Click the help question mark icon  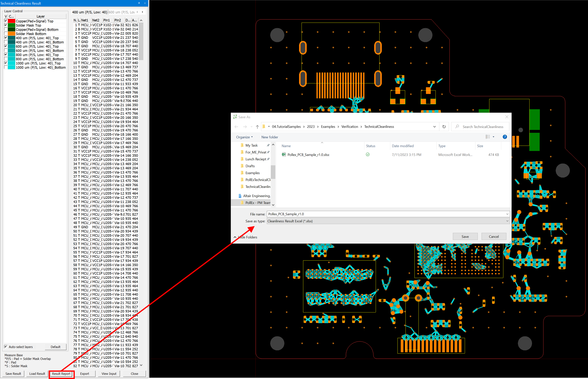(505, 137)
